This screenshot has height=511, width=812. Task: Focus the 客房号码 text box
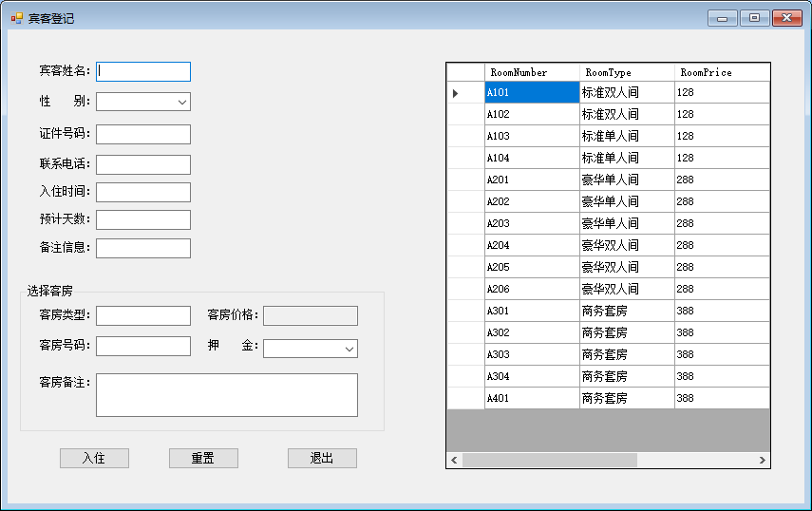coord(143,347)
